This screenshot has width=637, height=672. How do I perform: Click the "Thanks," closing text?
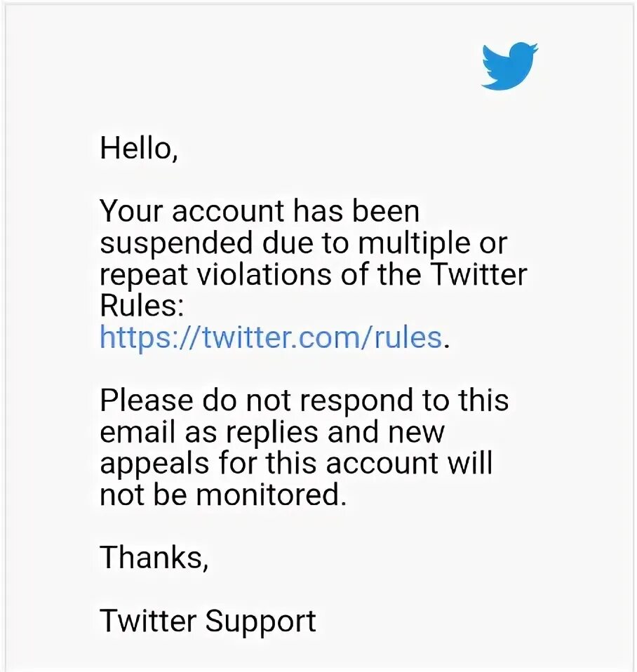(154, 558)
